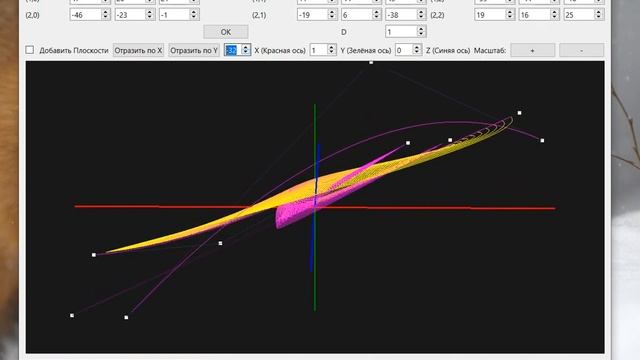This screenshot has height=360, width=640.
Task: Click the Масштаб plus button
Action: (x=533, y=50)
